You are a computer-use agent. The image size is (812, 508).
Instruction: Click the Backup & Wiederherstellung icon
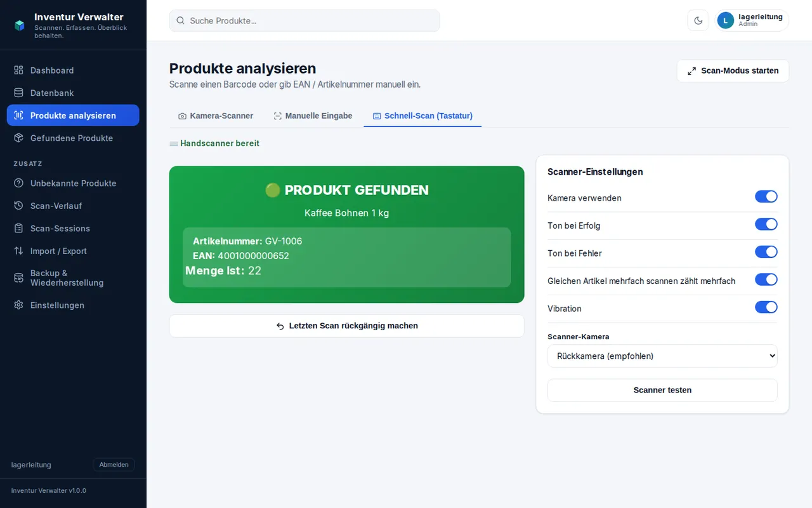click(18, 278)
